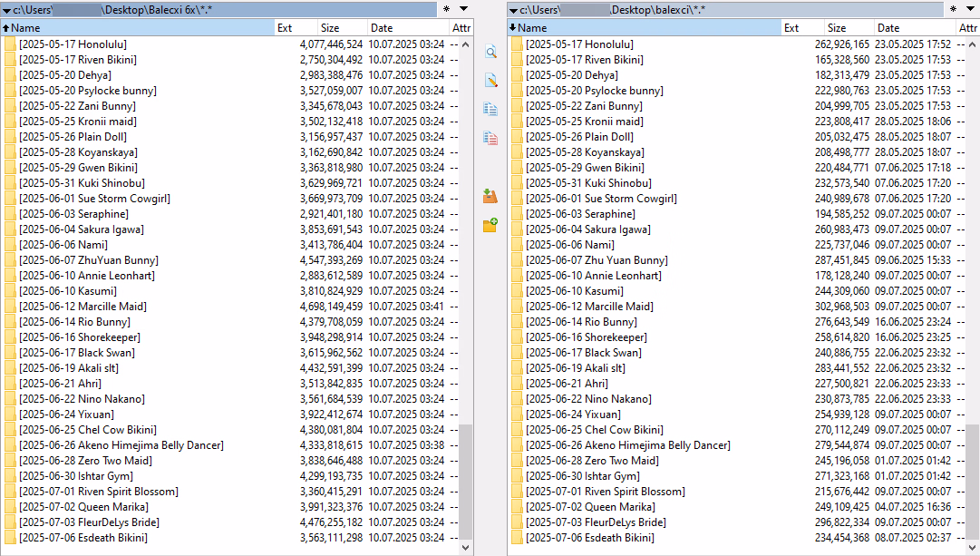
Task: Click left panel scroll-down arrow
Action: 466,548
